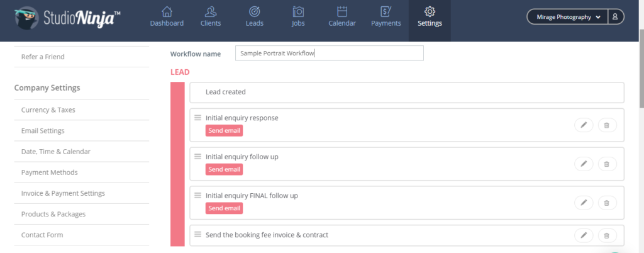Open the Mirage Photography dropdown
The width and height of the screenshot is (644, 253).
(568, 17)
